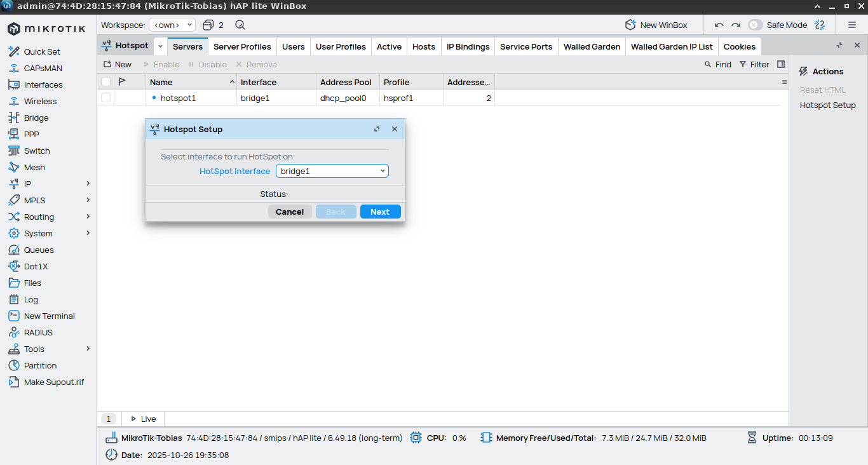This screenshot has height=465, width=868.
Task: Click the search icon beside Workspace
Action: coord(240,25)
